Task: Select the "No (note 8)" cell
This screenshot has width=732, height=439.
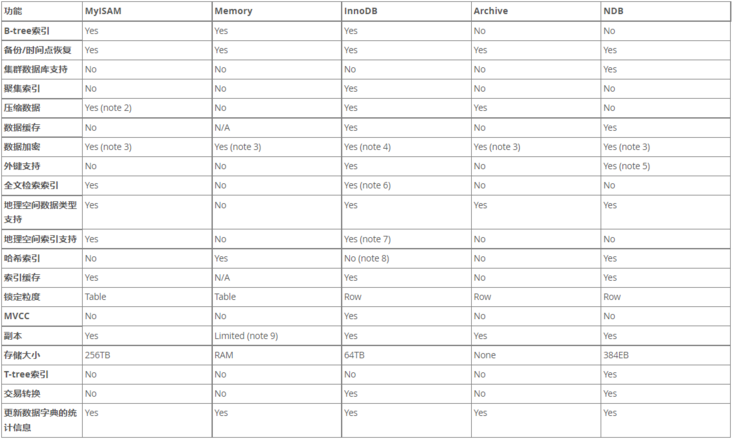Action: tap(366, 258)
